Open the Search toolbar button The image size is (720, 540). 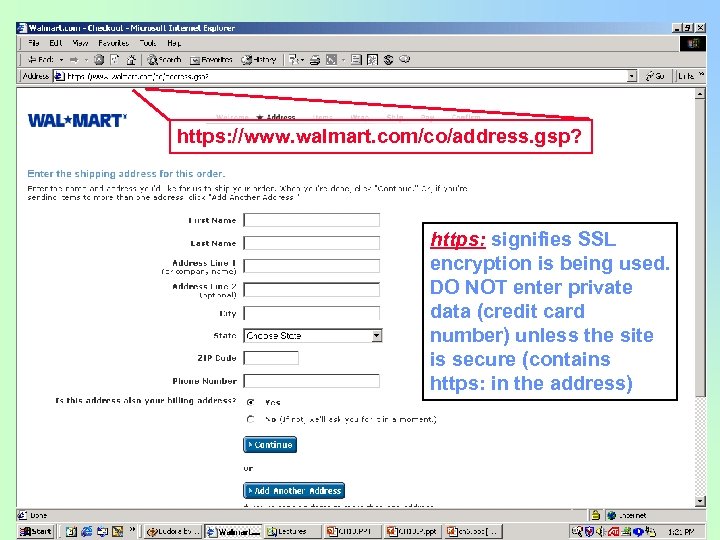click(164, 60)
